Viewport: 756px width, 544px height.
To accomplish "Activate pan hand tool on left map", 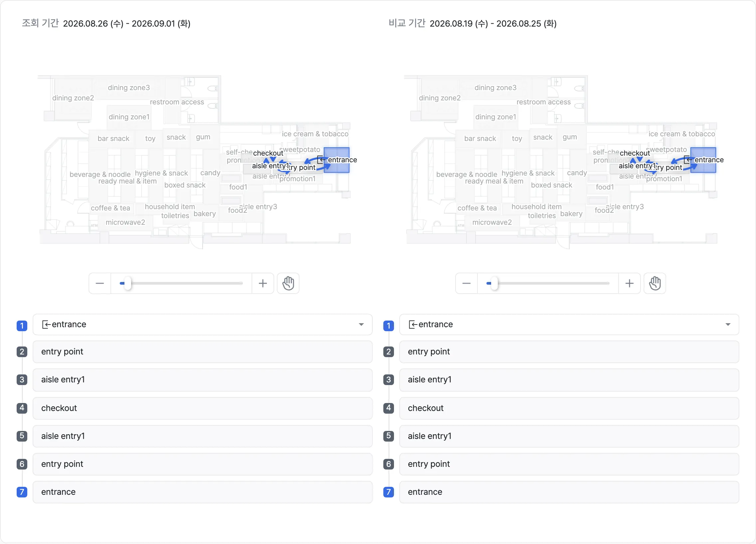I will (x=288, y=284).
